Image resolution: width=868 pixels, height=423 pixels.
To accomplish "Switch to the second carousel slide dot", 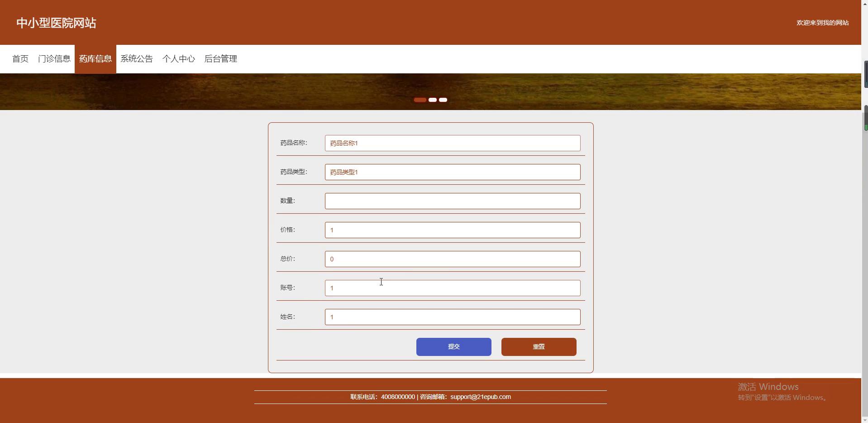I will pos(433,100).
